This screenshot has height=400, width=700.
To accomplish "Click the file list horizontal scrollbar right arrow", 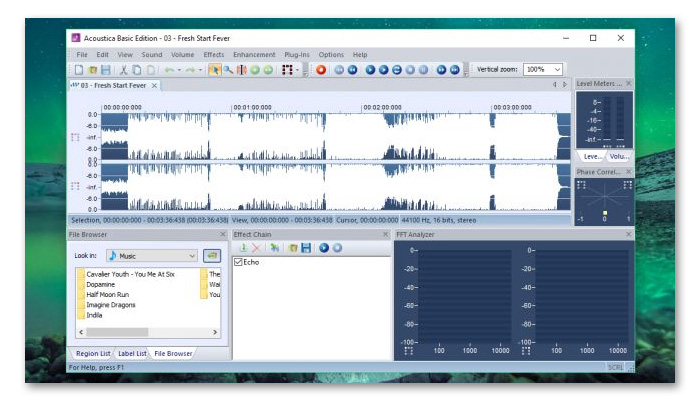I will [x=222, y=331].
